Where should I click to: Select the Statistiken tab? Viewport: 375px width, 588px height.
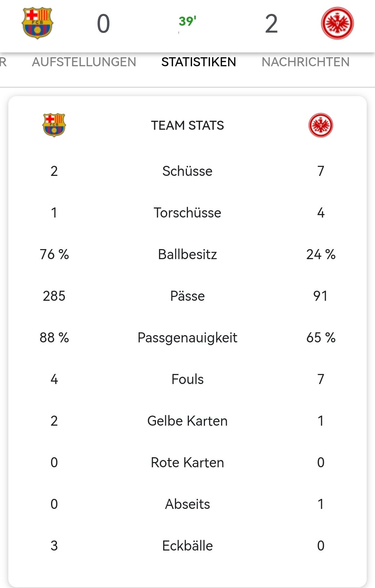click(199, 62)
